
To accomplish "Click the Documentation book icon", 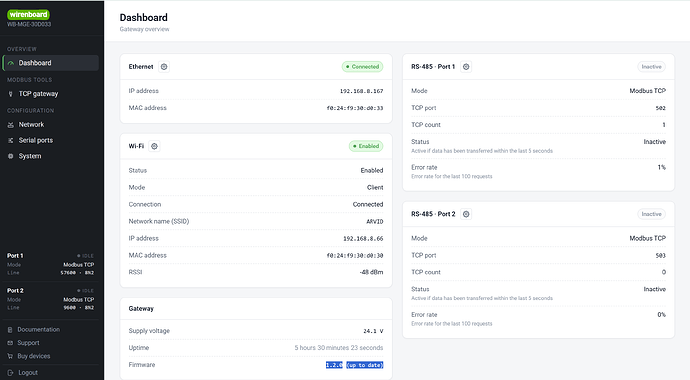I will [10, 329].
